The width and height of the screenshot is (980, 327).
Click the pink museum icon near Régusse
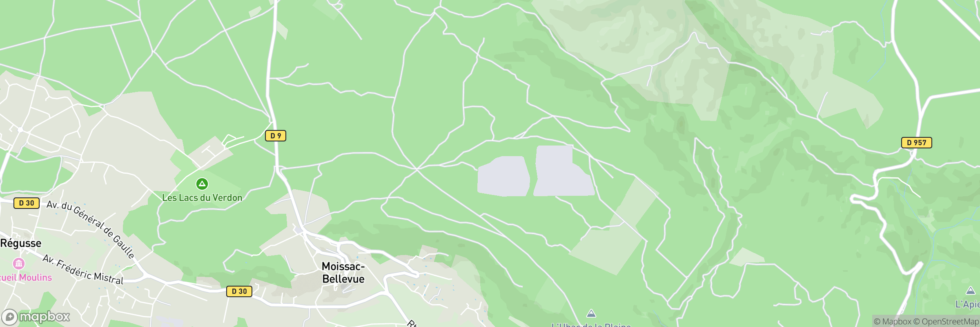click(x=19, y=263)
